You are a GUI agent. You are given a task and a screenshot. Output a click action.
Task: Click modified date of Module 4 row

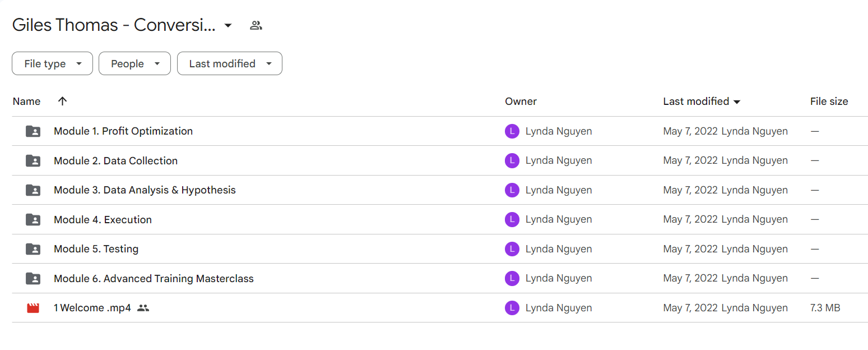690,220
